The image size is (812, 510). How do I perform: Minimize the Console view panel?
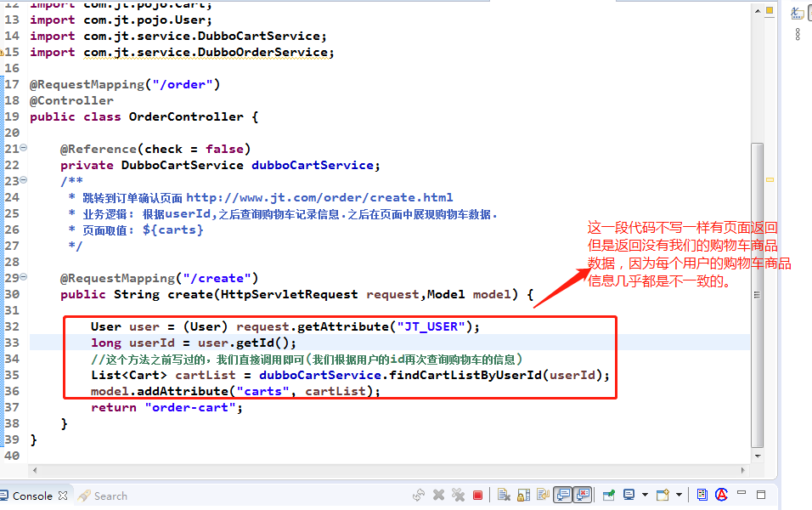(742, 493)
